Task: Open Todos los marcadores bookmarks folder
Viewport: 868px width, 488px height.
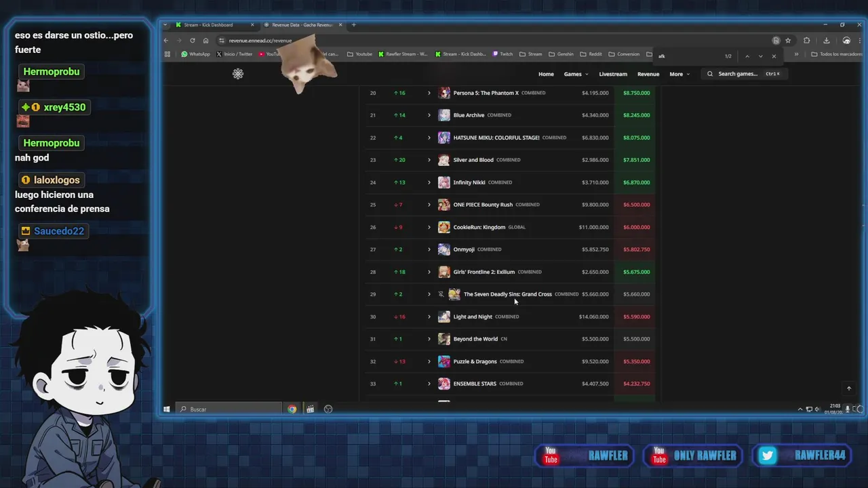Action: coord(837,54)
